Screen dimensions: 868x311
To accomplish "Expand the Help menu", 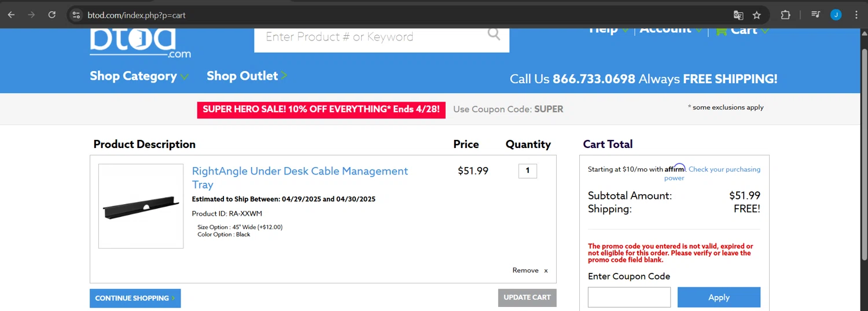I will click(x=609, y=30).
